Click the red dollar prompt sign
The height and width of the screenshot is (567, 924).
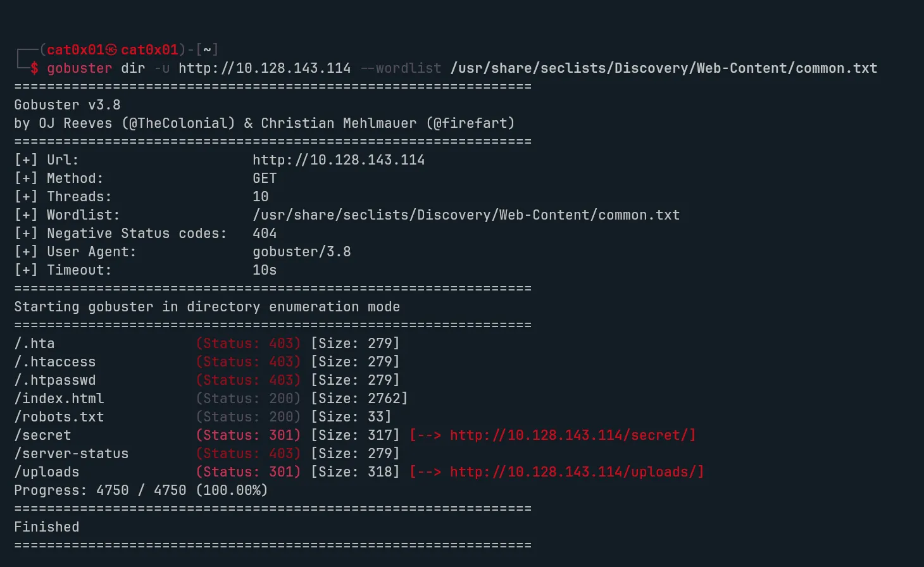(34, 68)
